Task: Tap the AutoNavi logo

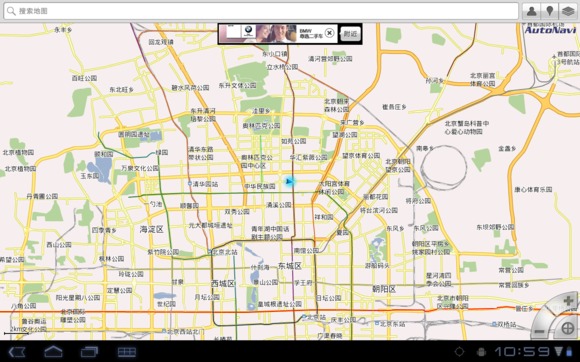Action: point(550,29)
